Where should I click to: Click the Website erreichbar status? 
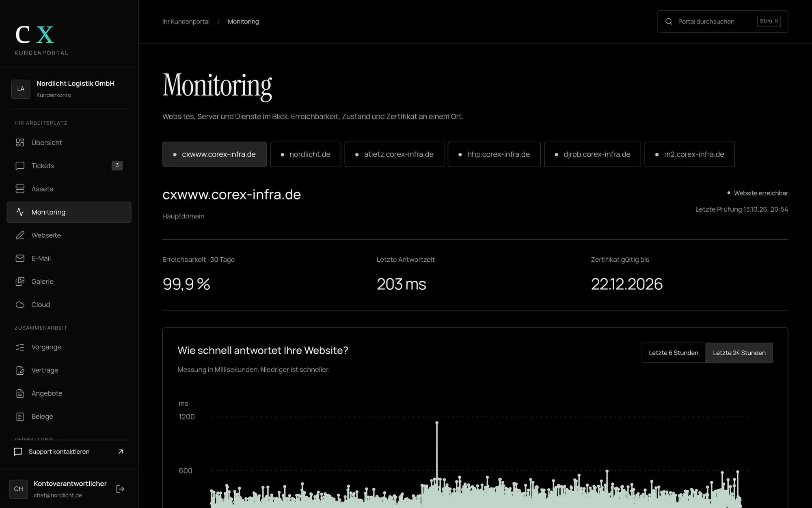coord(758,193)
